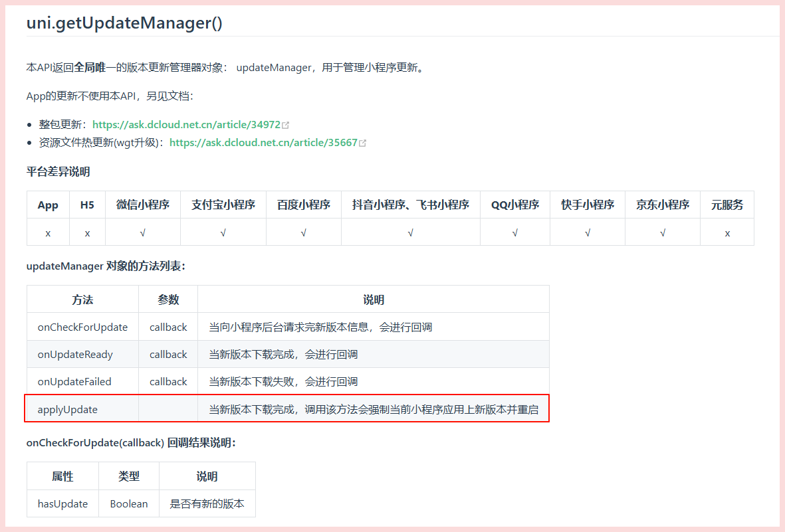Select the 属性 header in result table
This screenshot has width=785, height=532.
(62, 476)
